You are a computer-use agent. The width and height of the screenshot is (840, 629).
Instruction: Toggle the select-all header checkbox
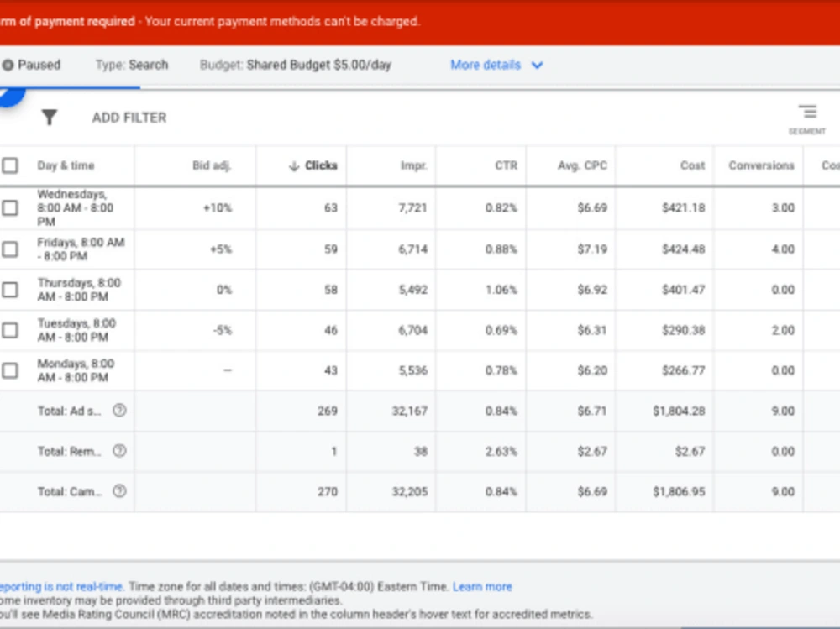pos(9,165)
